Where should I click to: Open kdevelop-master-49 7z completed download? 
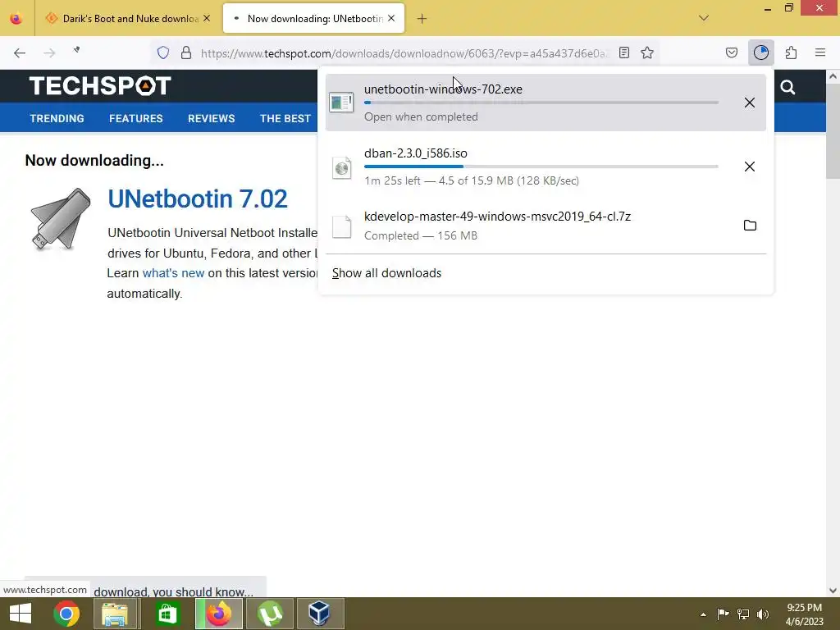click(x=546, y=226)
